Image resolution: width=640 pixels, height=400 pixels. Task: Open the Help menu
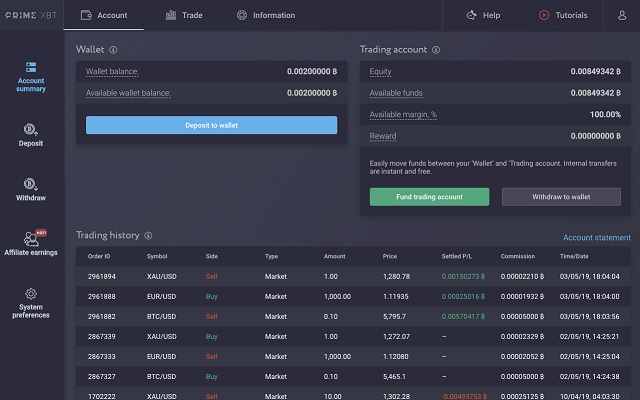[483, 15]
